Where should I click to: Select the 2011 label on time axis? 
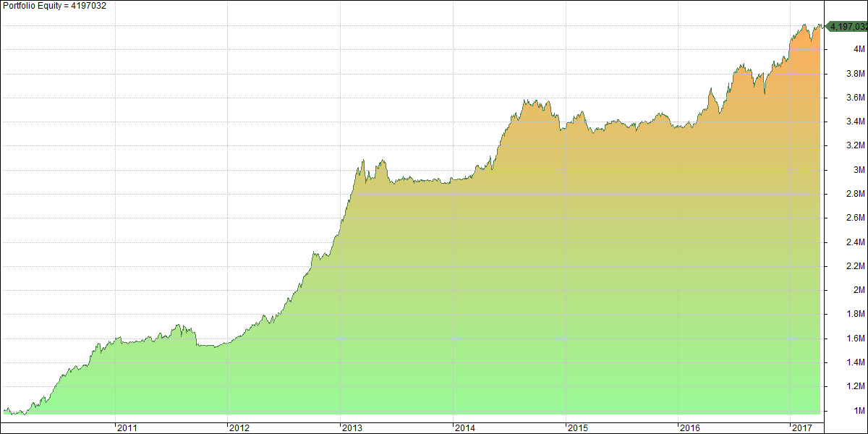[127, 428]
